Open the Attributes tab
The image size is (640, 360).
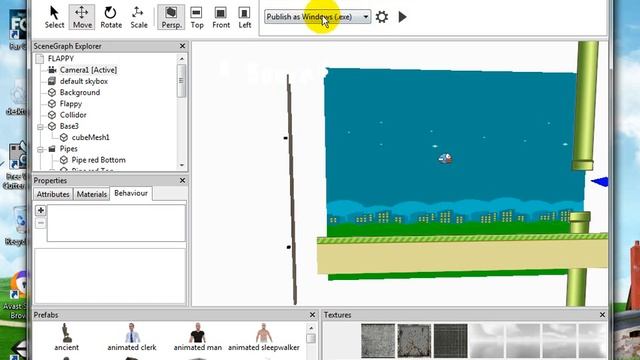[x=53, y=194]
